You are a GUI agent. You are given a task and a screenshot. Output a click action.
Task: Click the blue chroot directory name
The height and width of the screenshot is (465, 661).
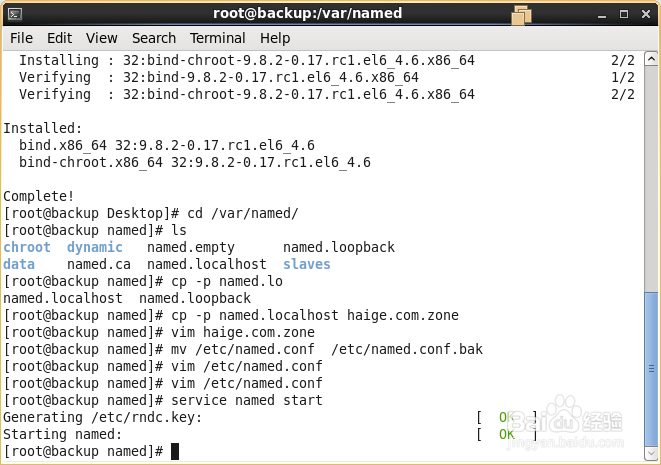point(27,247)
